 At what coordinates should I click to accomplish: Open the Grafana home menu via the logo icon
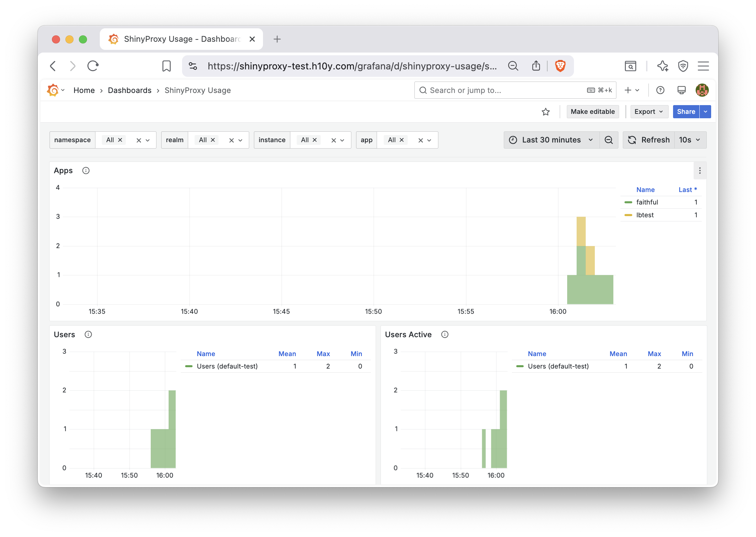[53, 90]
